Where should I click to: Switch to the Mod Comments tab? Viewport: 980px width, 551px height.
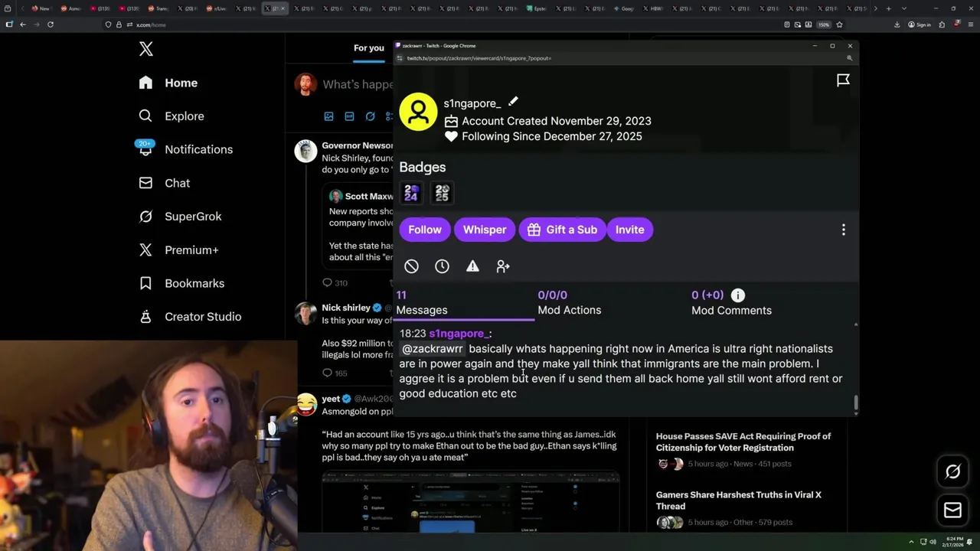coord(731,303)
